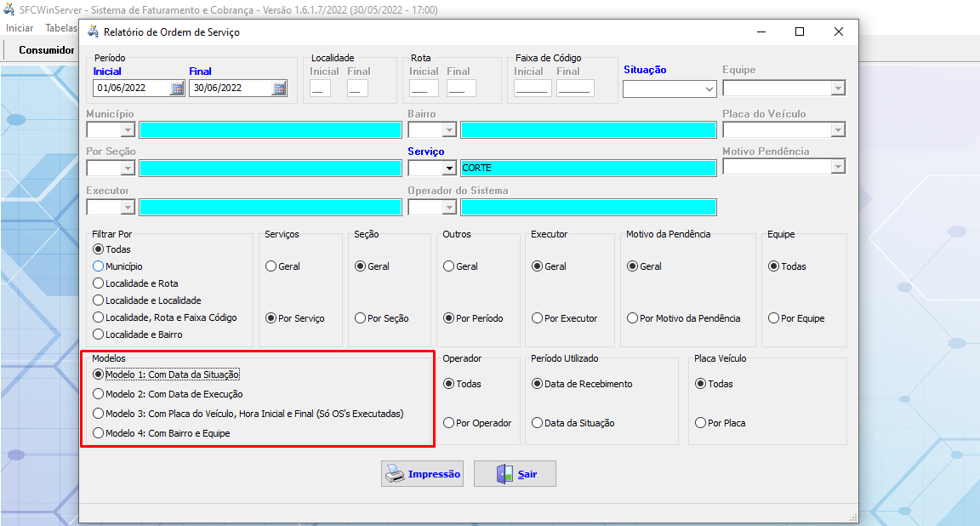
Task: Select Modelo 4: Com Bairro e Equipe
Action: pyautogui.click(x=98, y=433)
